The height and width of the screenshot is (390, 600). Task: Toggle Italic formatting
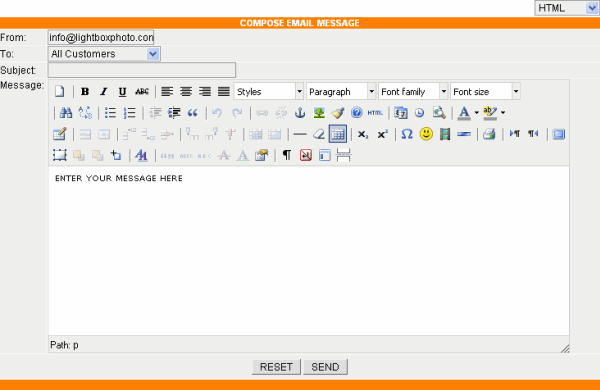click(x=103, y=91)
